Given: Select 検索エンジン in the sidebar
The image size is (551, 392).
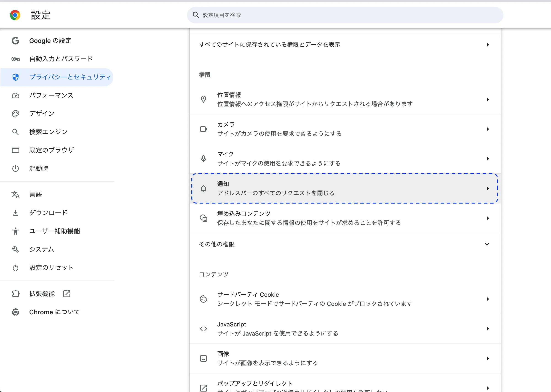Looking at the screenshot, I should tap(57, 132).
